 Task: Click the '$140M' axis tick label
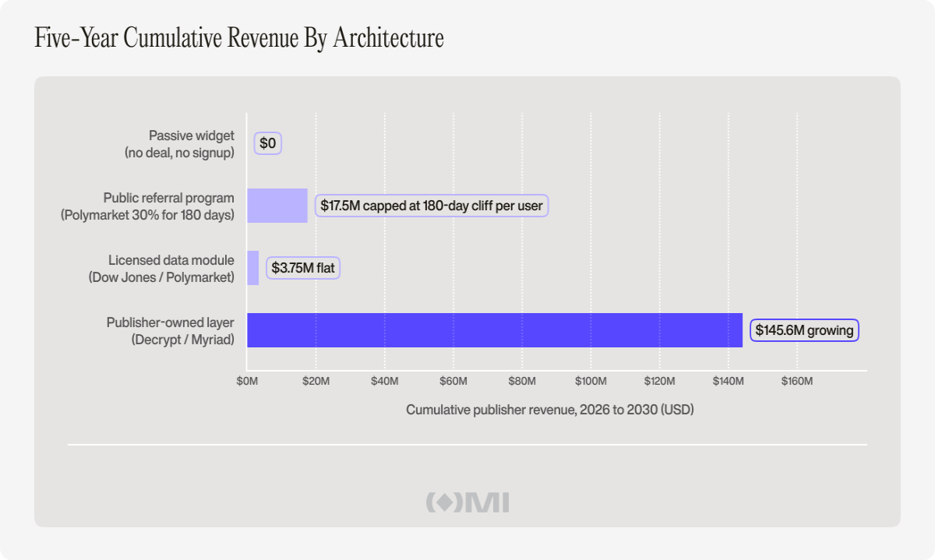[x=728, y=381]
